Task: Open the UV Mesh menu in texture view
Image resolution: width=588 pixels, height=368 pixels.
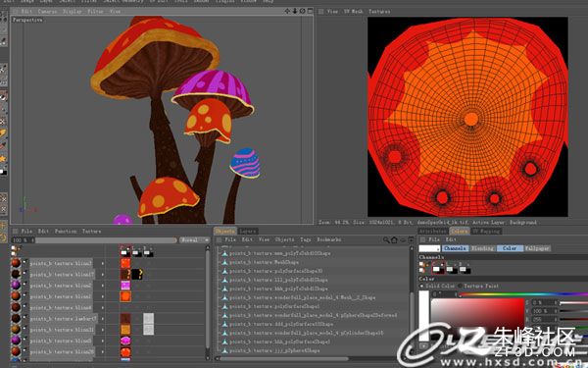Action: pyautogui.click(x=354, y=11)
